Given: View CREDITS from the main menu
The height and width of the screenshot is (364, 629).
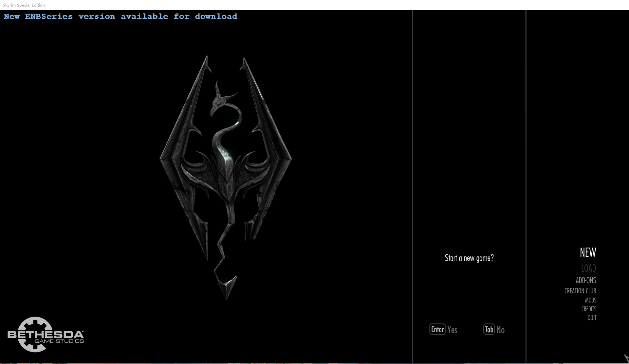Looking at the screenshot, I should 589,309.
